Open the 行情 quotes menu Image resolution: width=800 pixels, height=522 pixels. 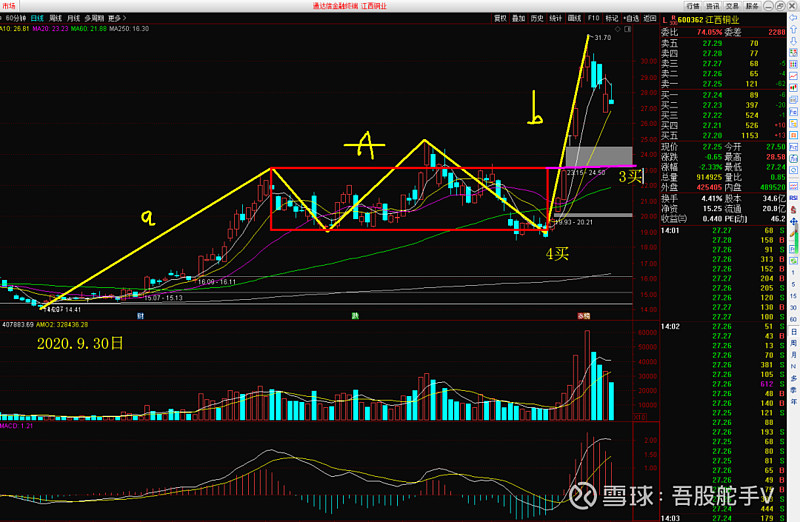(693, 6)
